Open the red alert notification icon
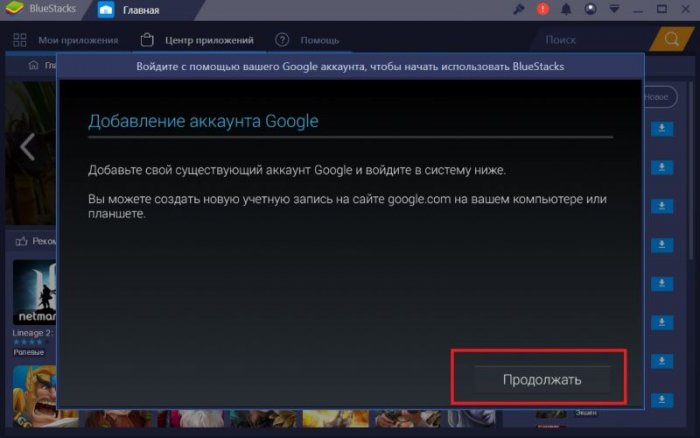Screen dimensions: 700x438 coord(542,9)
